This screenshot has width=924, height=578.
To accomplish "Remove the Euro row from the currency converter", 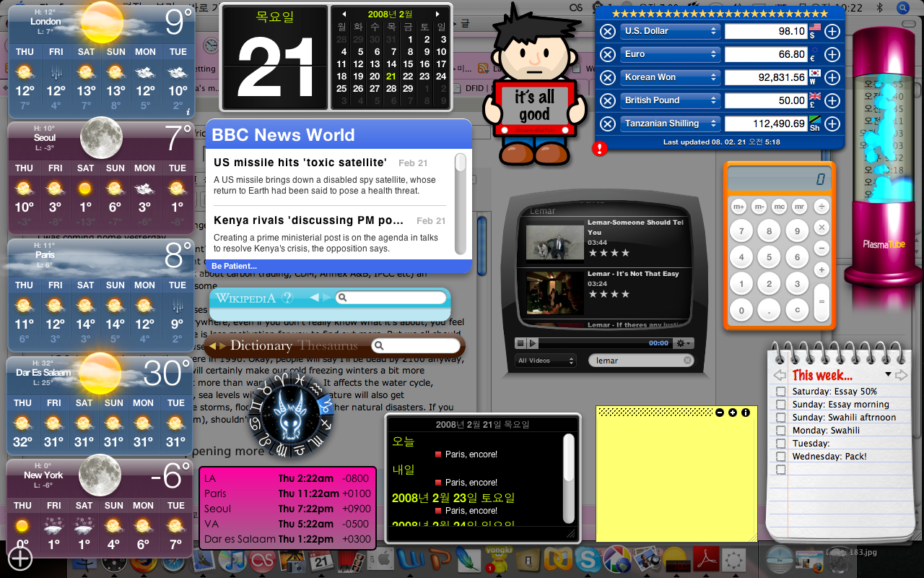I will (608, 54).
